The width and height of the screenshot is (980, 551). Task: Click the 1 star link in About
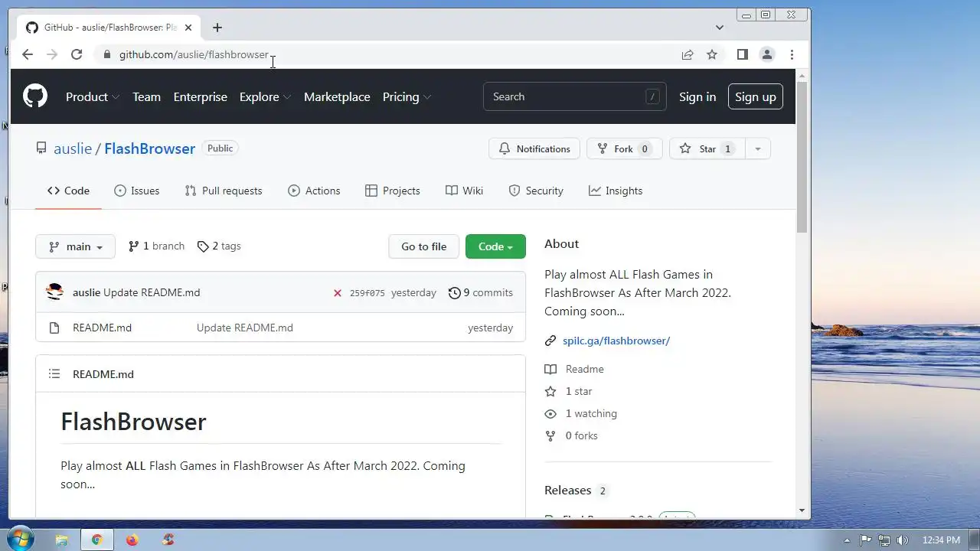568,391
